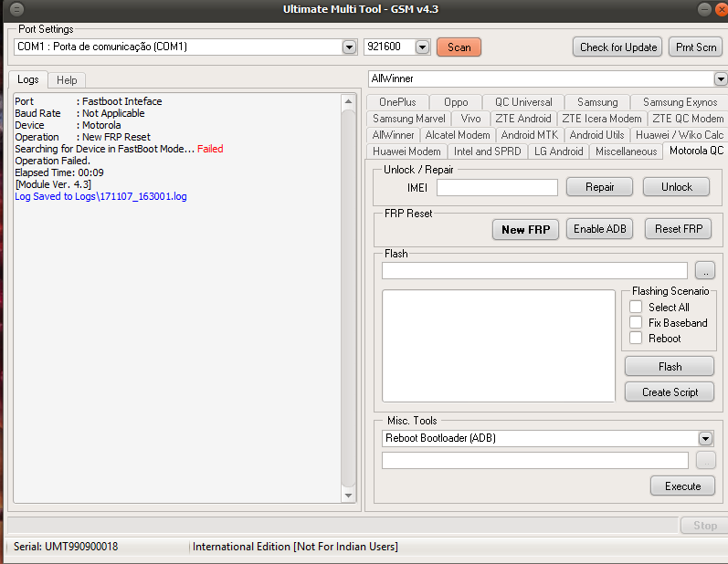Click the International Edition status text
Screen dimensions: 728x564
295,547
